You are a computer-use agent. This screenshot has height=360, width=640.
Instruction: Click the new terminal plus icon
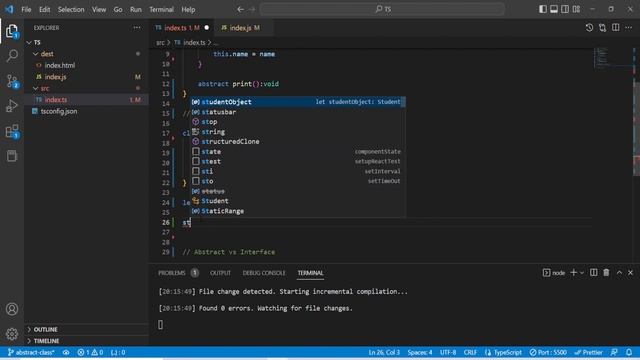click(573, 273)
